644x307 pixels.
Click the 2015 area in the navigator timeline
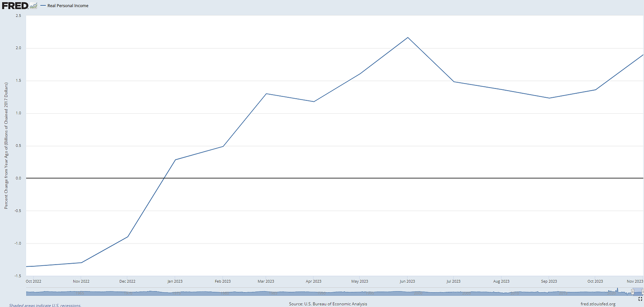tap(563, 293)
